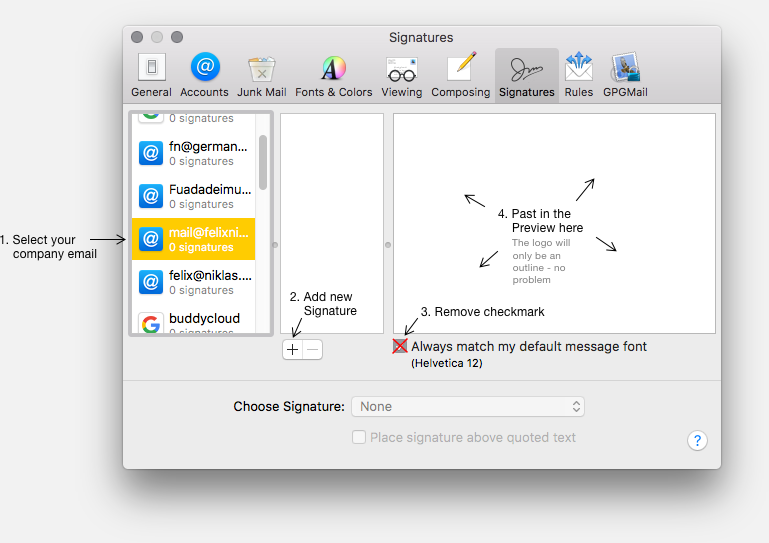Open the Accounts preferences pane
Screen dimensions: 769x543
(204, 75)
